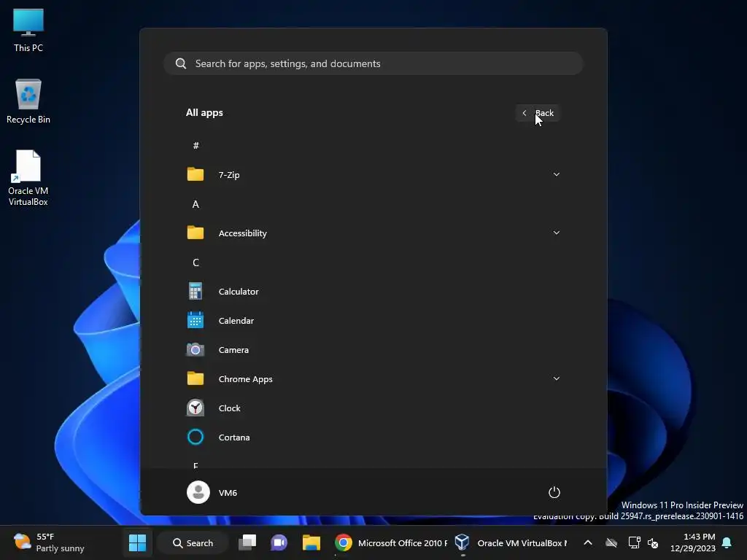Click the muted volume tray icon
Screen dimensions: 747x560
pos(653,542)
